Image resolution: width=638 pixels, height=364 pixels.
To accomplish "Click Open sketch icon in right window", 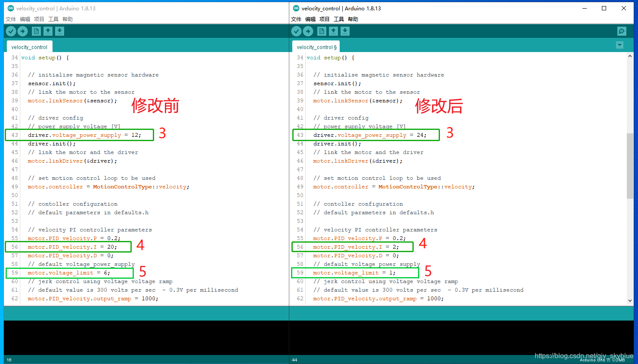I will (334, 31).
